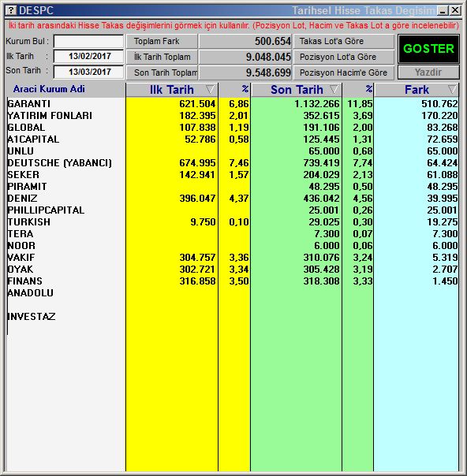Sort by Ilk Tarih column arrow

pos(210,89)
